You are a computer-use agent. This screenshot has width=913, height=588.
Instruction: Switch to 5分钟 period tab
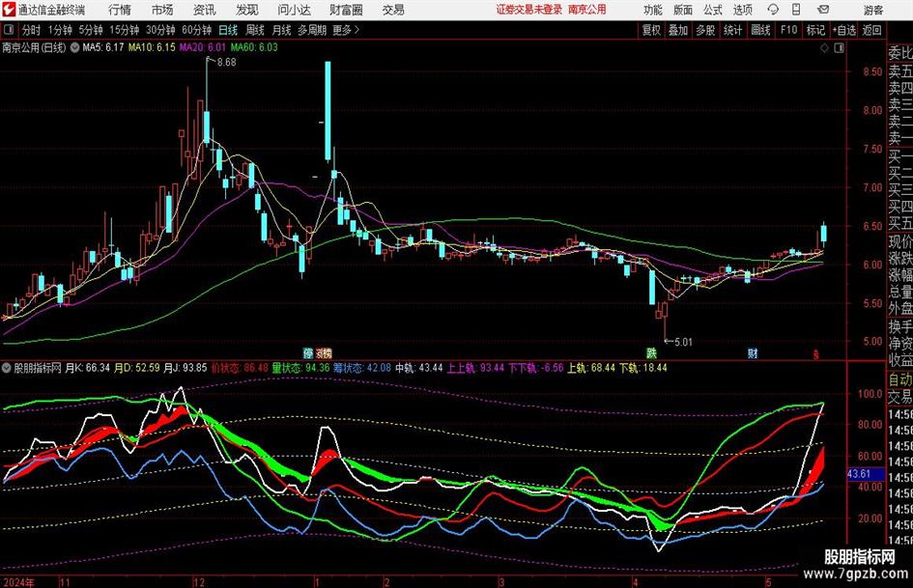click(x=91, y=30)
